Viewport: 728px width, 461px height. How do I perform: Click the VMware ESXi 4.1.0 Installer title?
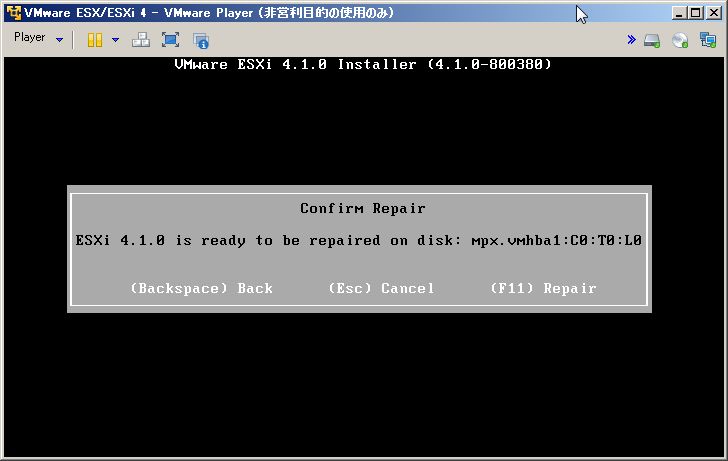(x=363, y=64)
